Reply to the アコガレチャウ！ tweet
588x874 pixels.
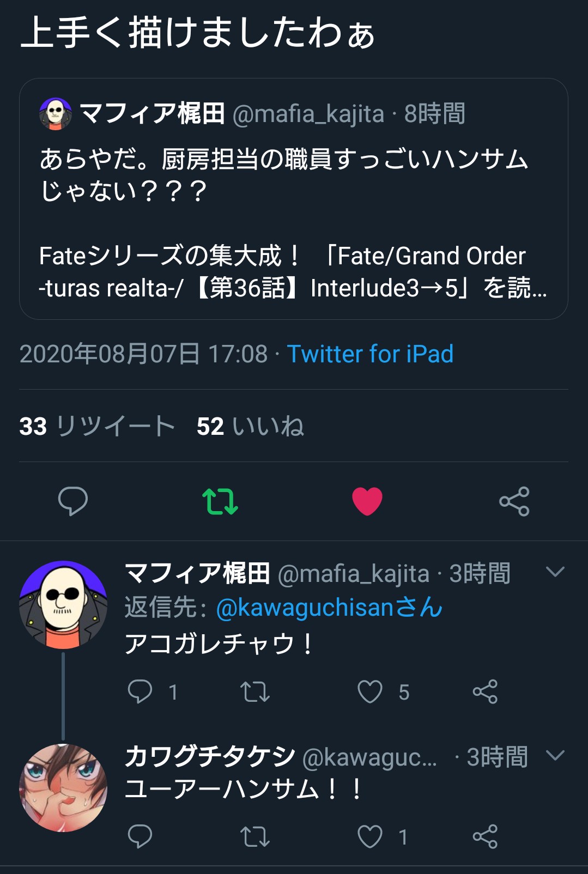pyautogui.click(x=140, y=691)
